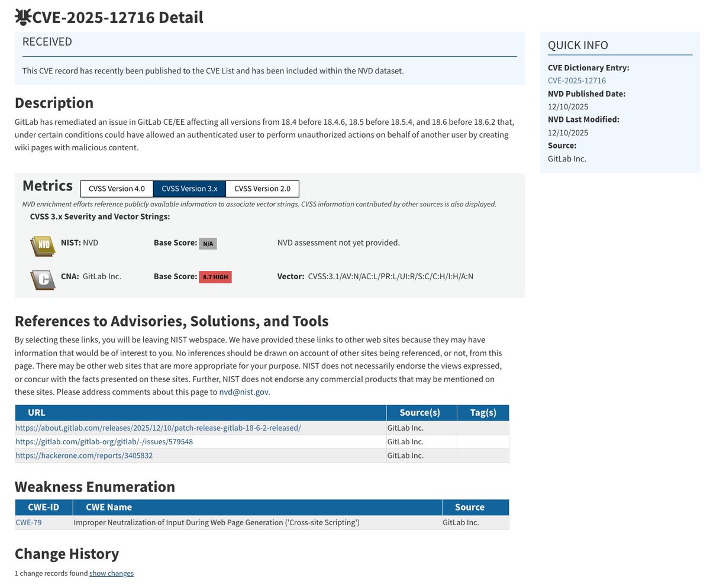Click '1 change records found' text
This screenshot has height=588, width=710.
tap(51, 573)
